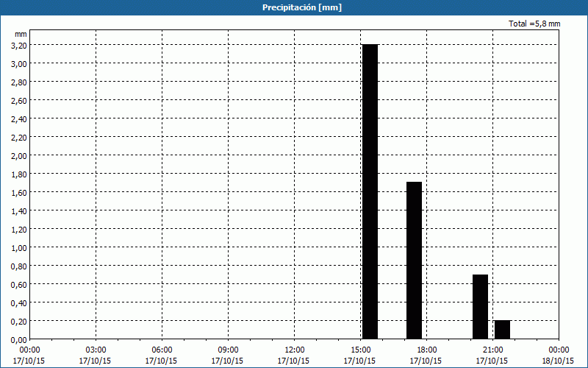Screen dimensions: 588x368
Task: Click the date 17/10/15 under 12:00
Action: point(293,361)
